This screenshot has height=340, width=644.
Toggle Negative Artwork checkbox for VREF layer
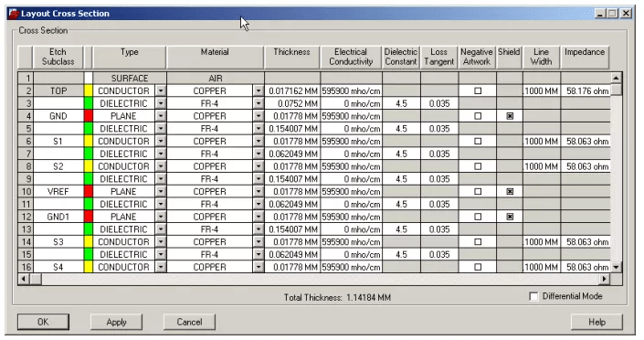[478, 192]
